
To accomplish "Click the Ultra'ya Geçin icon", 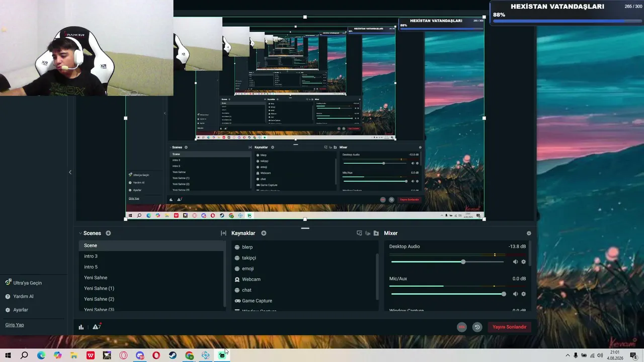I will pyautogui.click(x=8, y=283).
